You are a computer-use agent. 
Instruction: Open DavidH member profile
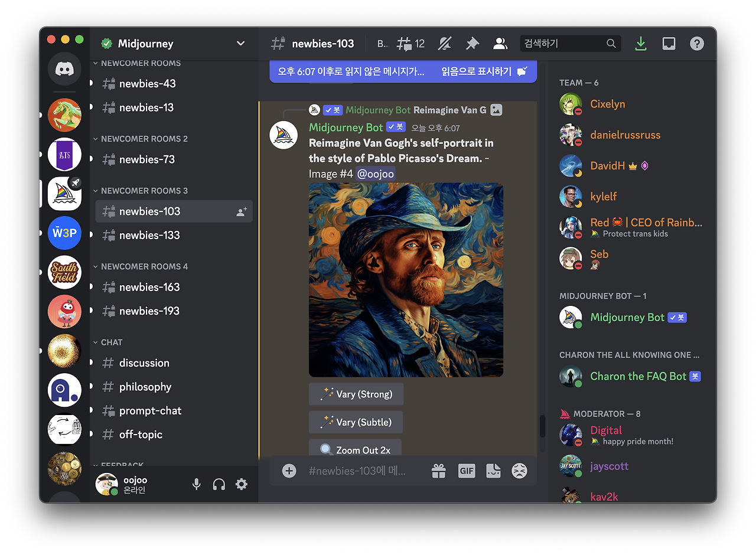click(632, 166)
